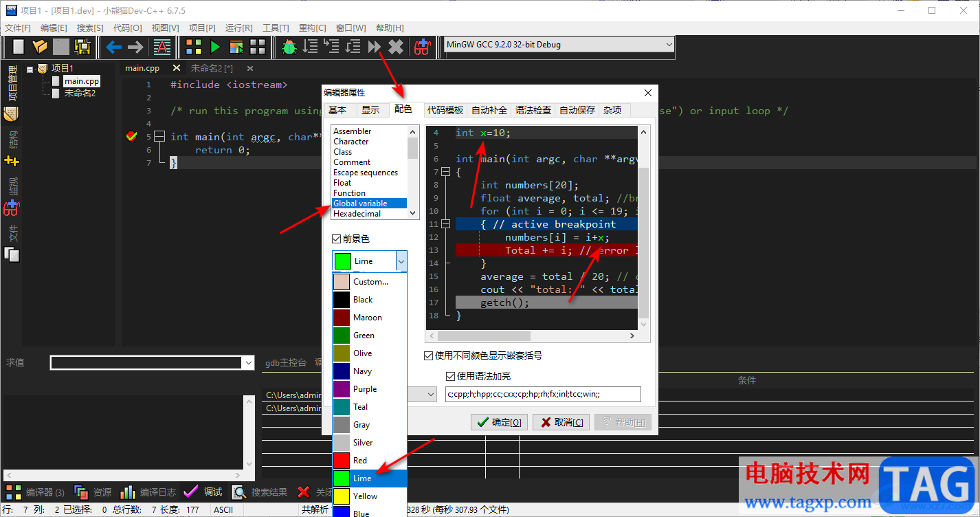Open the 工具[T] menu
The image size is (980, 517).
[x=276, y=27]
